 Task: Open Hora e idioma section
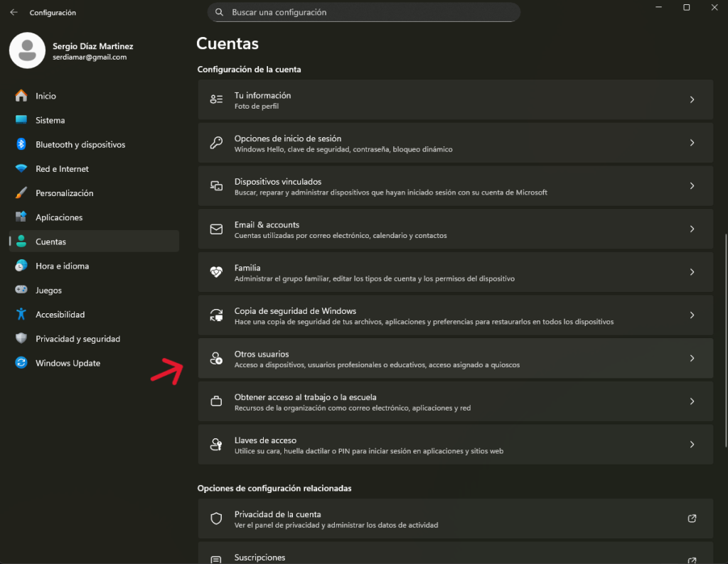coord(62,266)
